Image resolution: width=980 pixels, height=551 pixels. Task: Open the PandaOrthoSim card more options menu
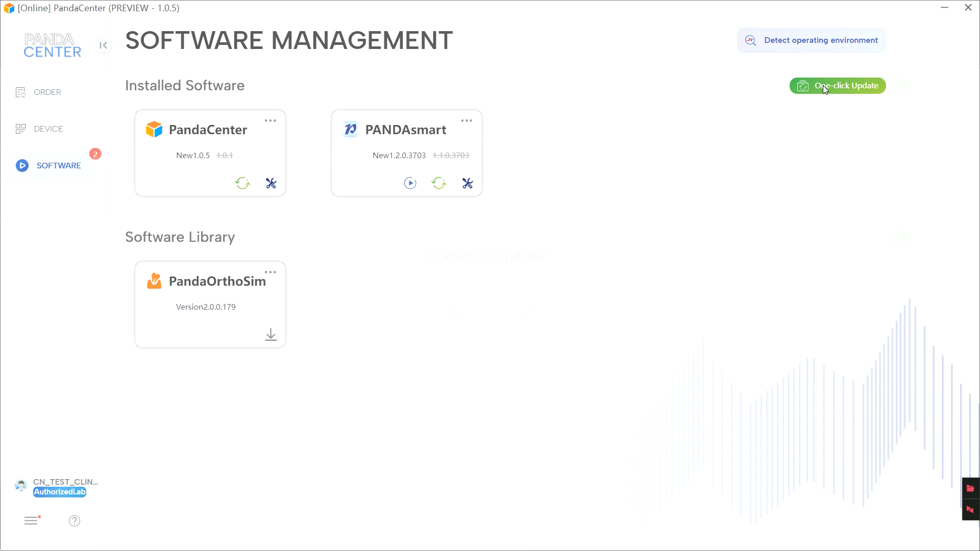pos(271,272)
